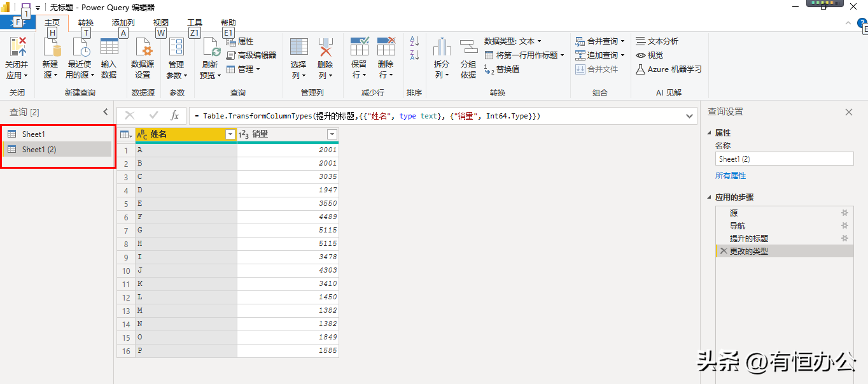Select the Sheet1 (2) query
Screen dimensions: 868x384
(57, 150)
